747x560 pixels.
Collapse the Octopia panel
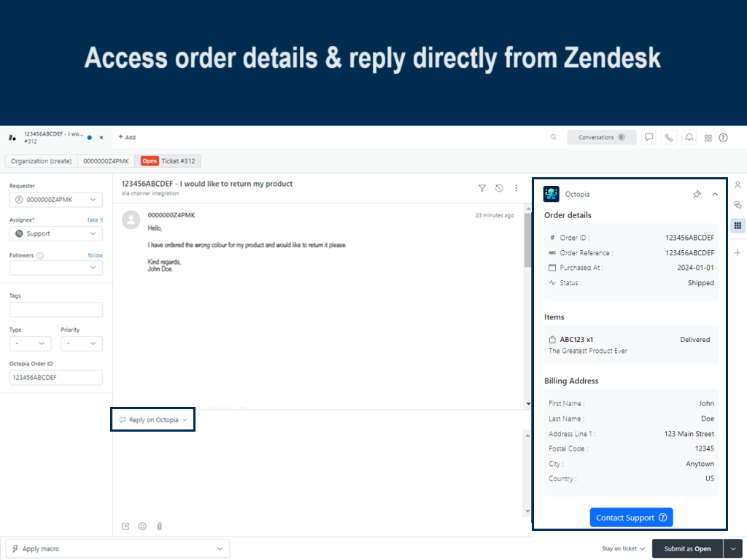pyautogui.click(x=715, y=194)
